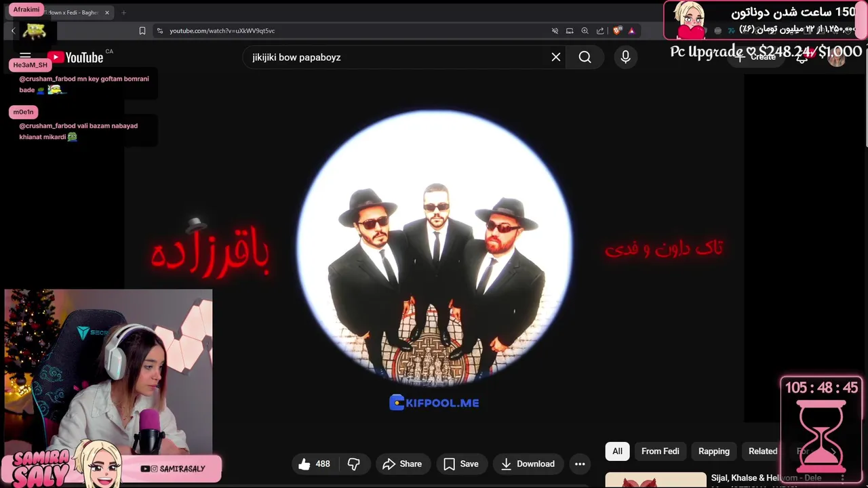The image size is (868, 488).
Task: Click the 'SAMIRASALY' social handle label
Action: [183, 468]
